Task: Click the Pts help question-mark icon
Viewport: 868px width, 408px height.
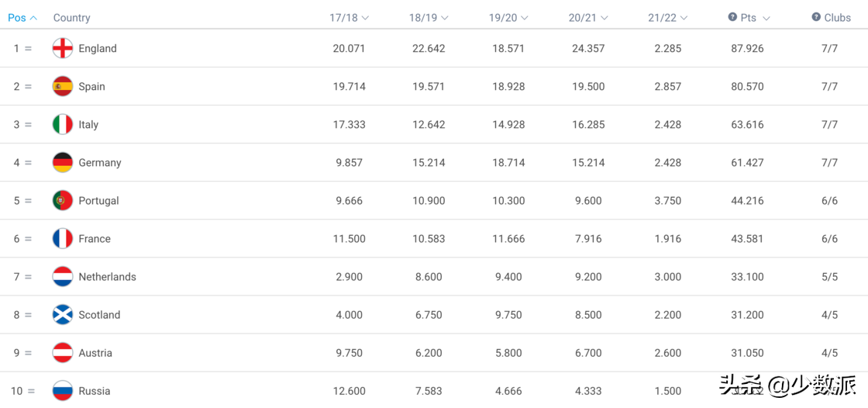Action: tap(732, 17)
